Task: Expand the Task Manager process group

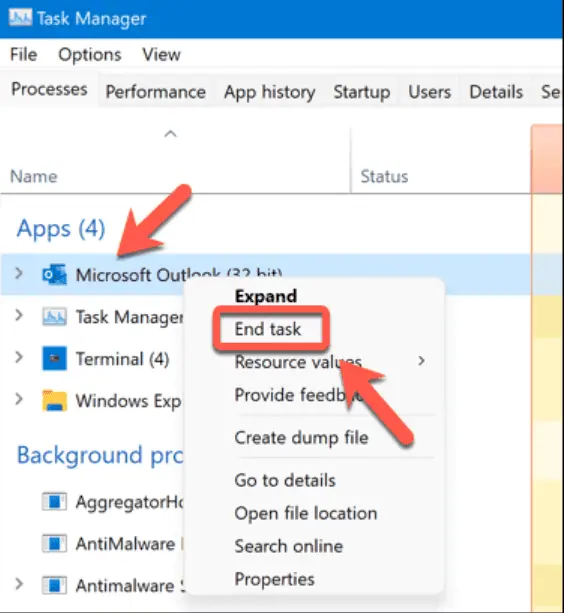Action: [x=18, y=315]
